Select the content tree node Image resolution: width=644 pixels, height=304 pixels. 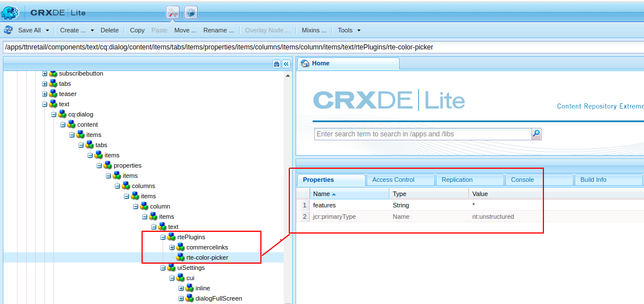click(x=88, y=124)
